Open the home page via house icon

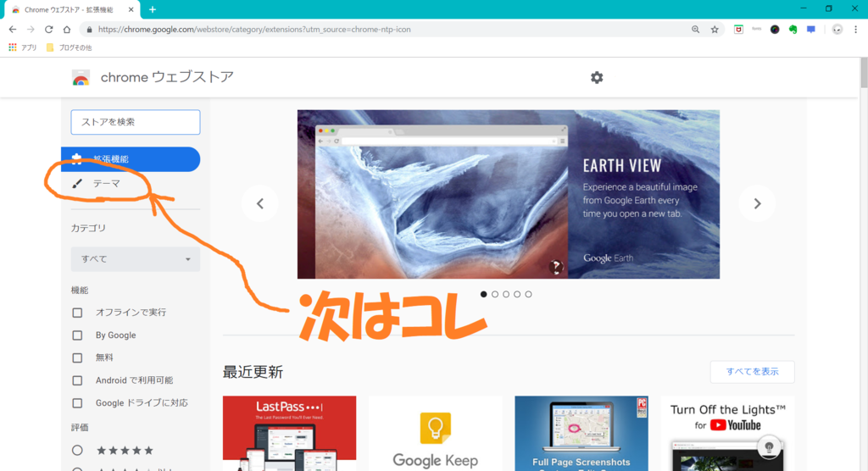pyautogui.click(x=66, y=30)
